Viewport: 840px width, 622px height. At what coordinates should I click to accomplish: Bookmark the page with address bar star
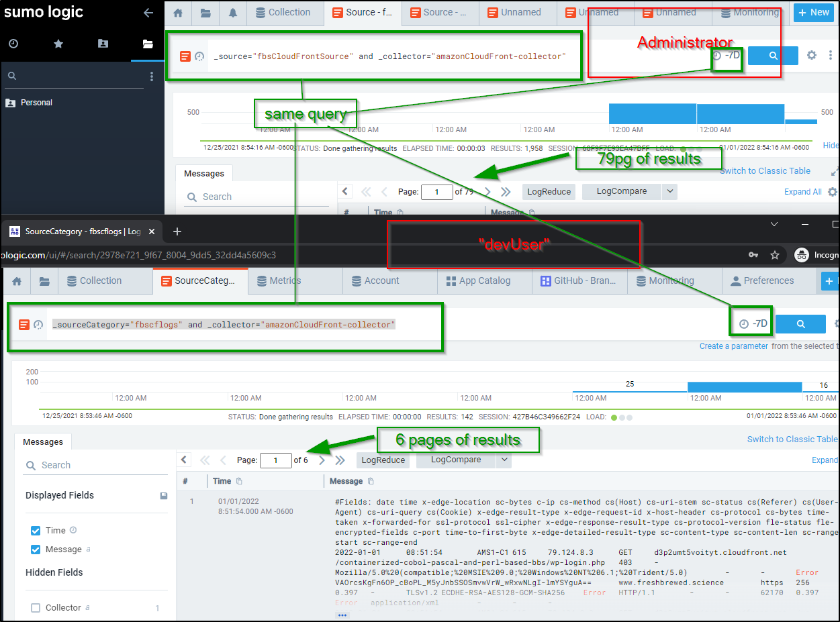775,255
